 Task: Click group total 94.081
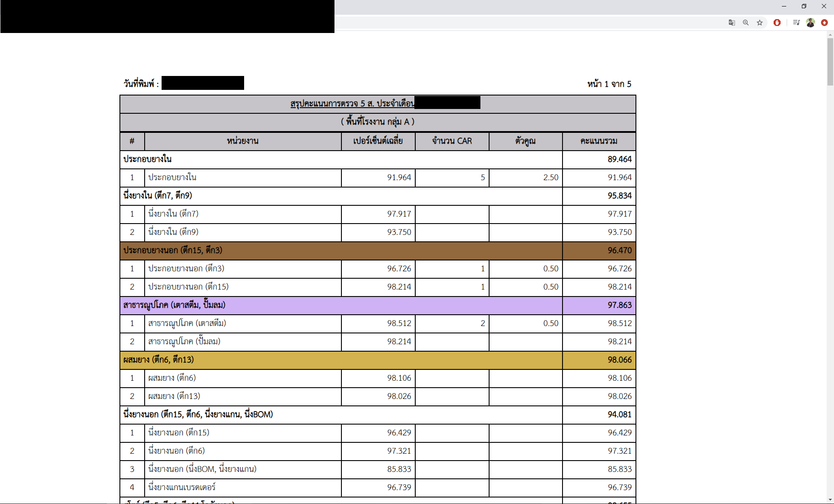click(619, 415)
